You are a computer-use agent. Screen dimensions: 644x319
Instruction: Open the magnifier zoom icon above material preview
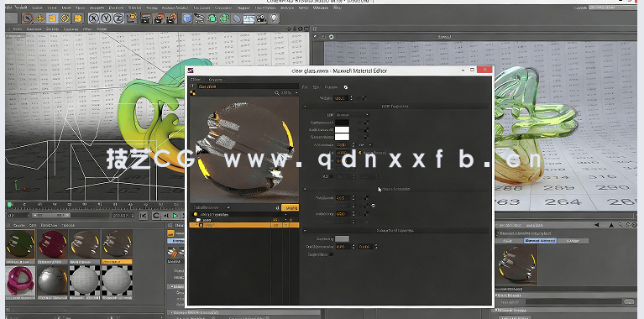277,93
